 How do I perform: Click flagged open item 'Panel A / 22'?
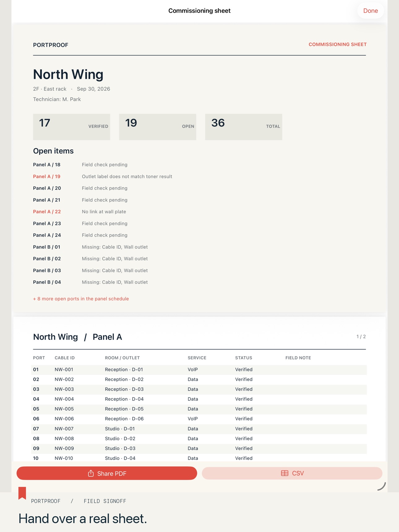coord(47,212)
